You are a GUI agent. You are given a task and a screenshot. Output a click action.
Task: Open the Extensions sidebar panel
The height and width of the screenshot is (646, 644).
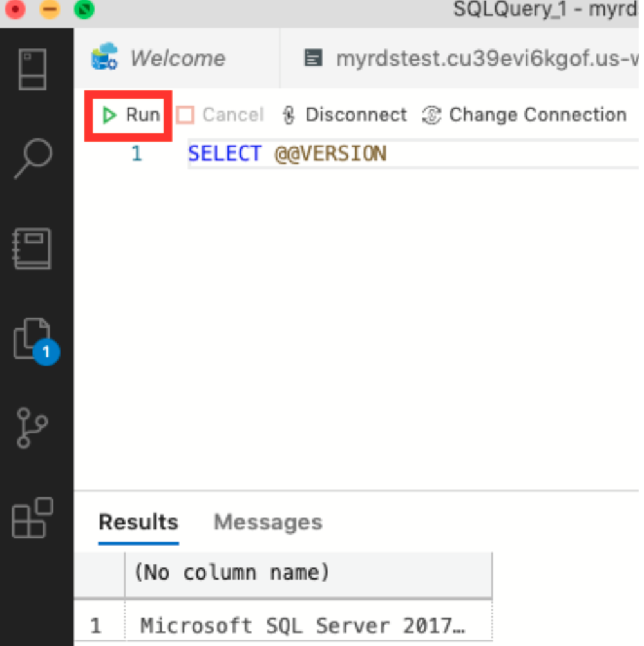pyautogui.click(x=35, y=518)
